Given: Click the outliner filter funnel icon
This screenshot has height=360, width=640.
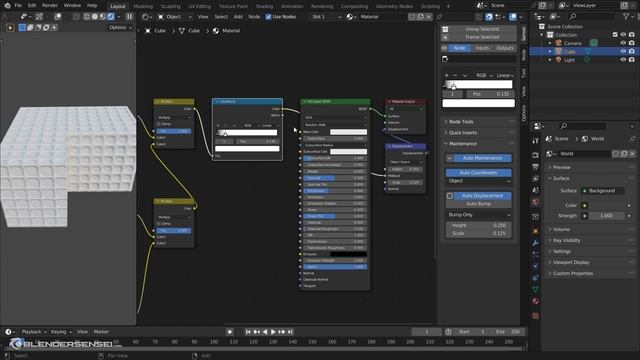Looking at the screenshot, I should point(626,16).
